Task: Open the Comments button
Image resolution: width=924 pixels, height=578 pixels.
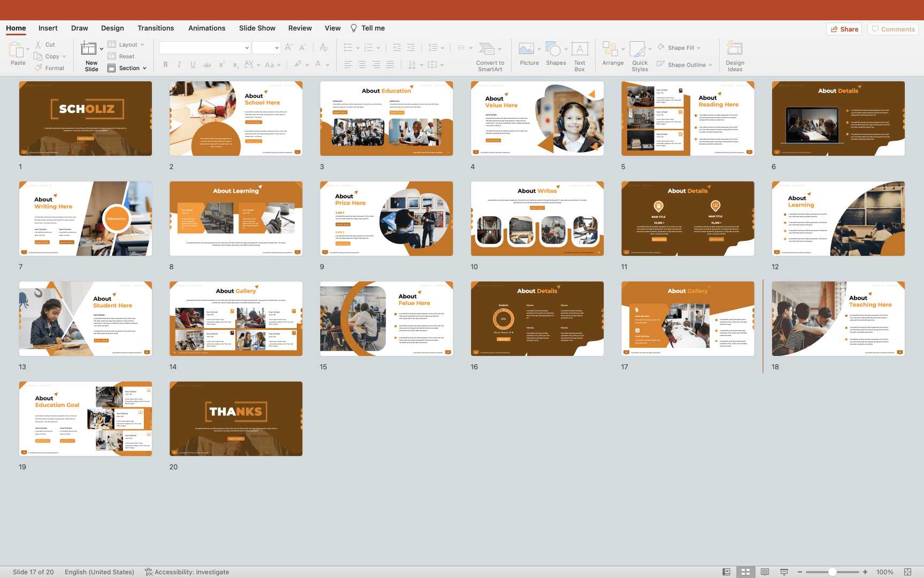Action: [893, 29]
